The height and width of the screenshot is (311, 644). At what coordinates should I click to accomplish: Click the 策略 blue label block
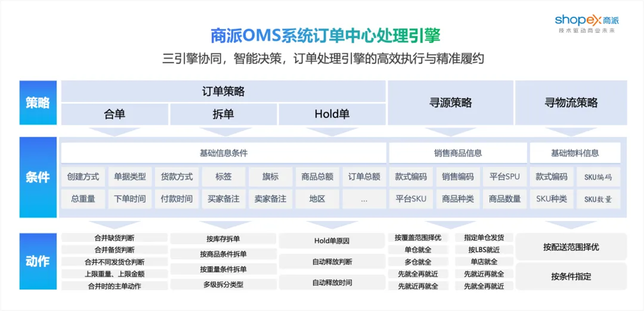coord(38,103)
